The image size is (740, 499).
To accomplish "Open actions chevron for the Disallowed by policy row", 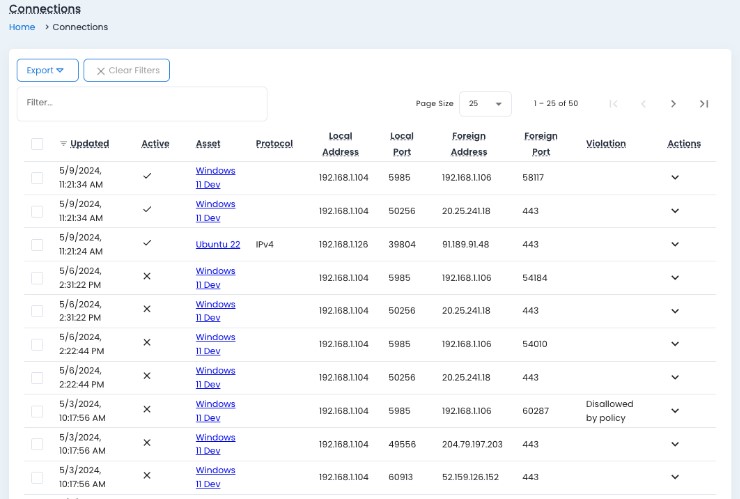I will [x=675, y=410].
